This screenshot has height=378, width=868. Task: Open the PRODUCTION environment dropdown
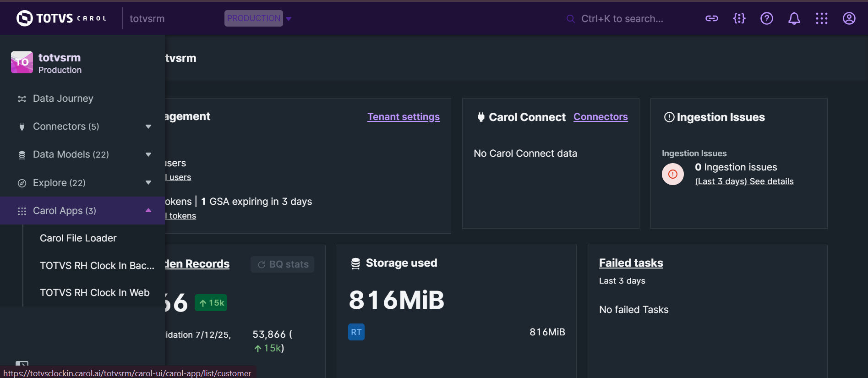(x=258, y=18)
